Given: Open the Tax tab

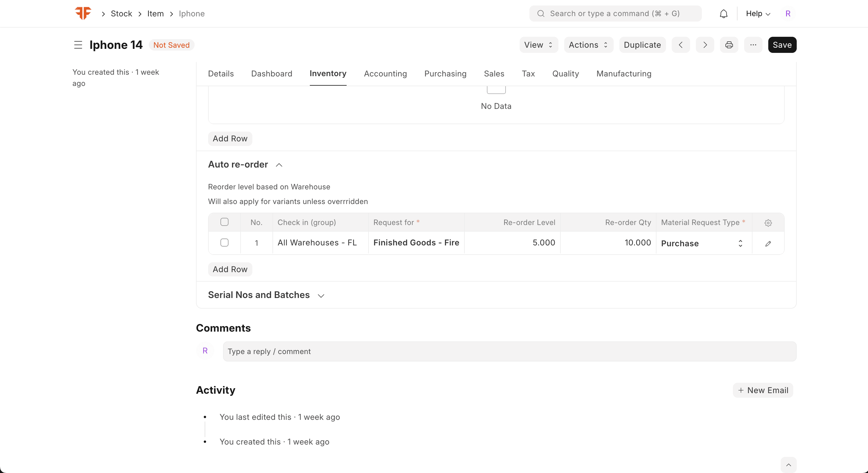Looking at the screenshot, I should click(528, 74).
